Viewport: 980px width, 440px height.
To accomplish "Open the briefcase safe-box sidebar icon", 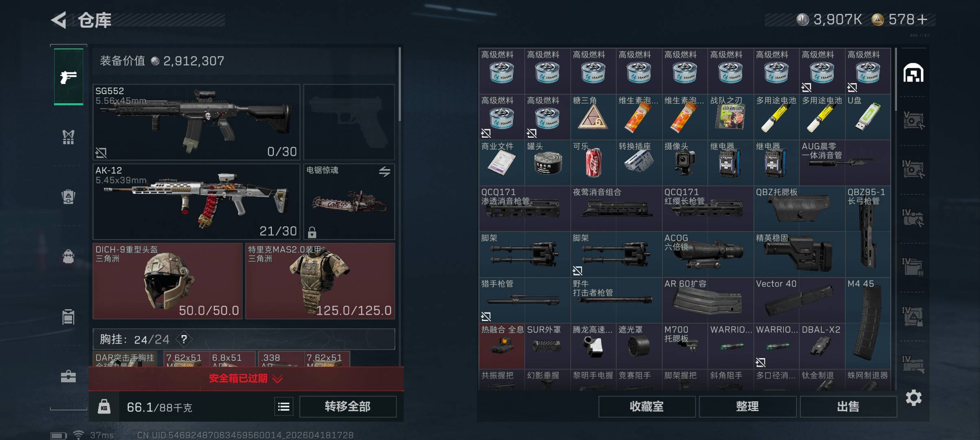I will 68,376.
